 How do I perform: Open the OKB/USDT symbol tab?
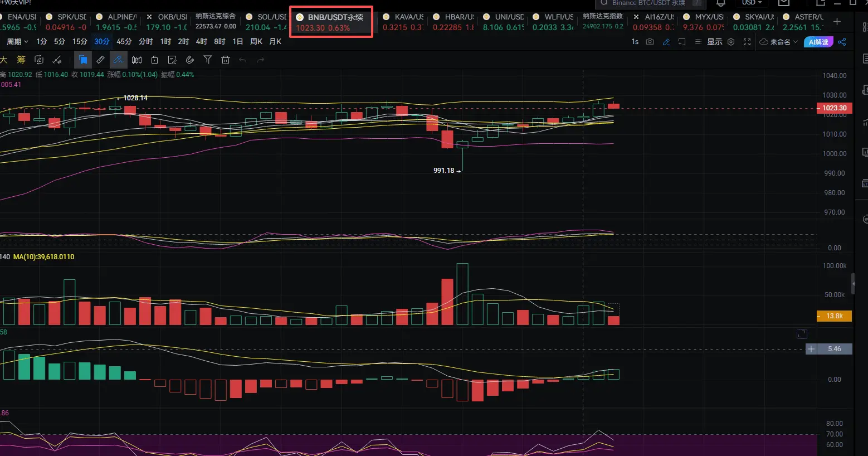point(165,22)
